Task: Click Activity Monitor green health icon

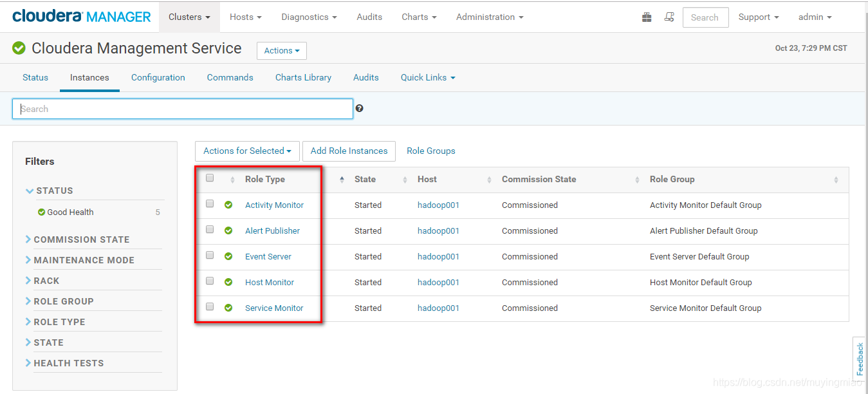Action: point(228,205)
